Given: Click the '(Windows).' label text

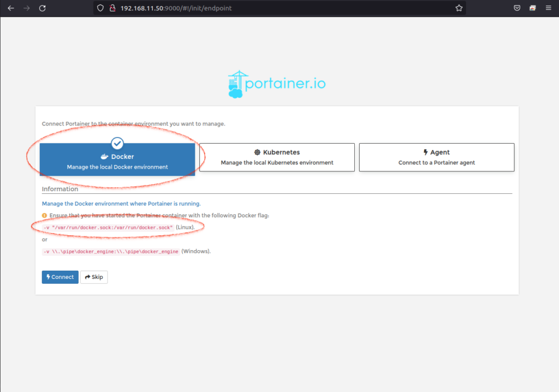Looking at the screenshot, I should click(x=196, y=251).
